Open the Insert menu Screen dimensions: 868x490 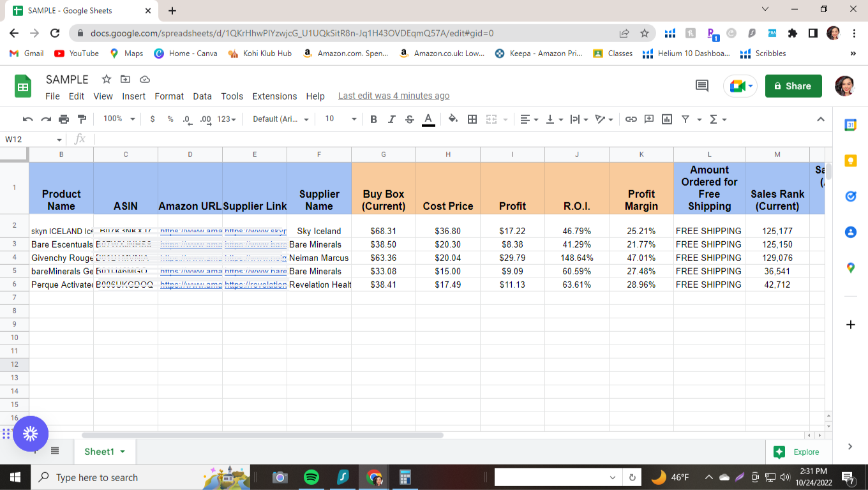[x=134, y=96]
